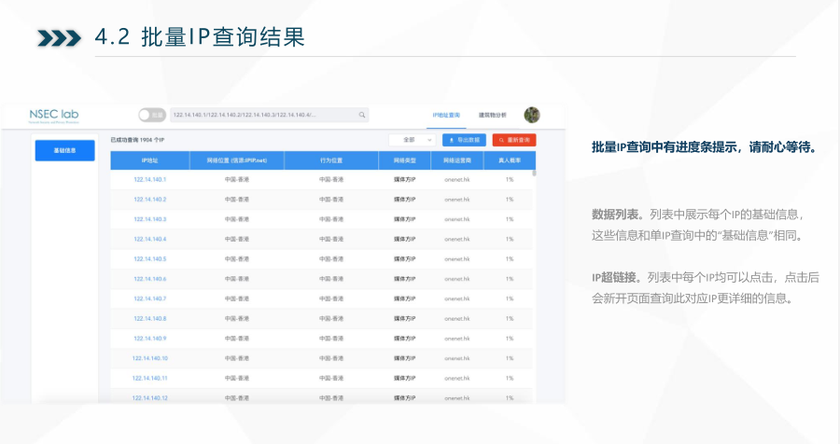Click the 1% value in the 122.14.140.10 row
This screenshot has width=840, height=444.
coord(509,358)
